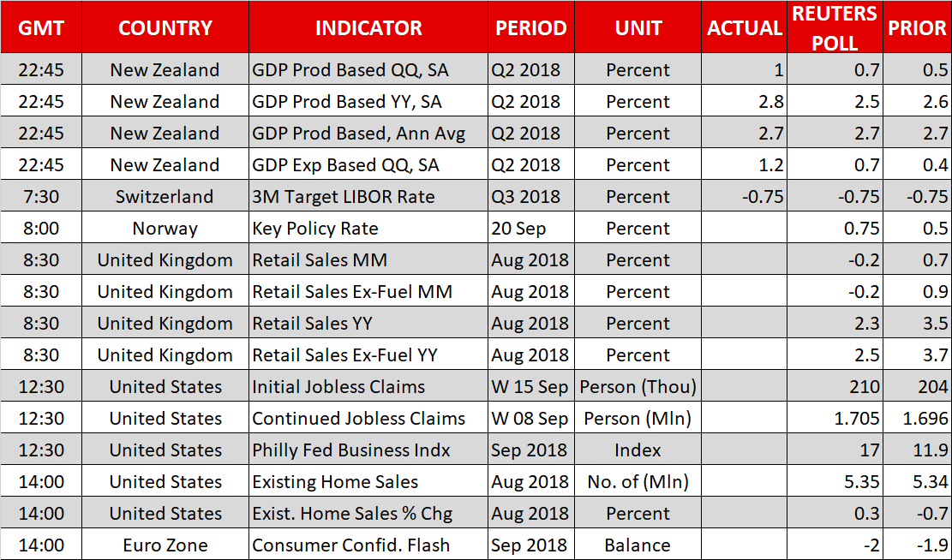
Task: Click the Existing Home Sales cell
Action: pos(335,482)
